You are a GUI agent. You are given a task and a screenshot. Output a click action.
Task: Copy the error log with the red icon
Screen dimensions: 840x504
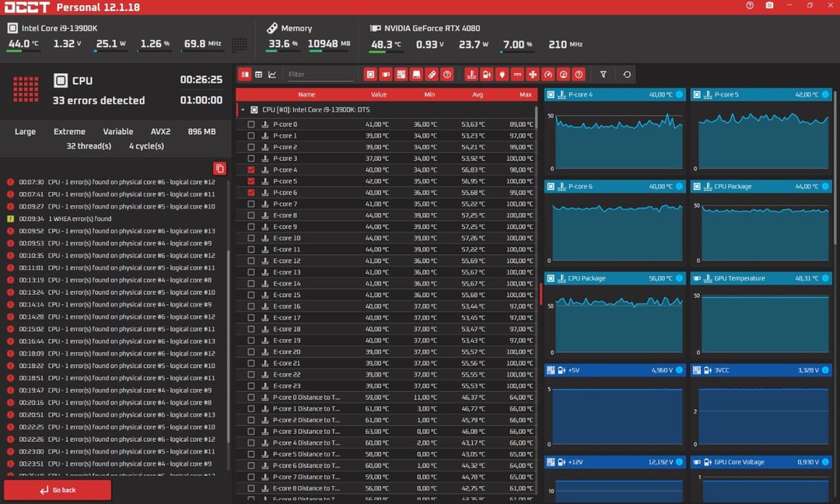pyautogui.click(x=219, y=169)
